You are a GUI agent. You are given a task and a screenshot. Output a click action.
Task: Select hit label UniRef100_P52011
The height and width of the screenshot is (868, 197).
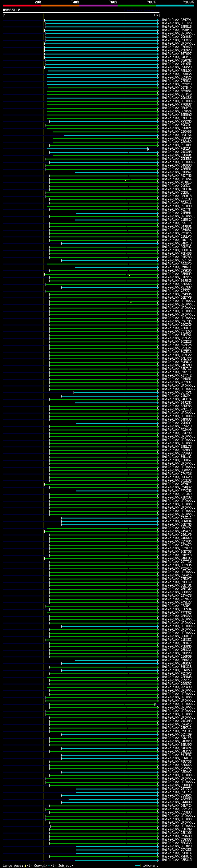(177, 203)
